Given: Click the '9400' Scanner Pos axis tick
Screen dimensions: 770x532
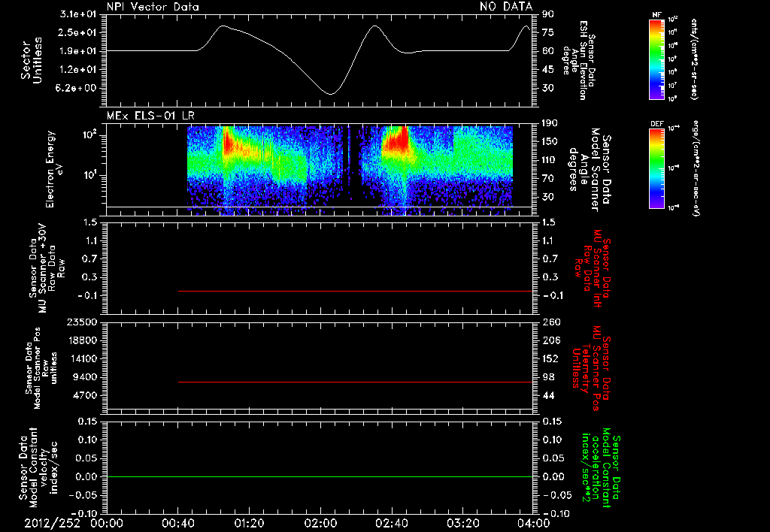Looking at the screenshot, I should pyautogui.click(x=84, y=377).
